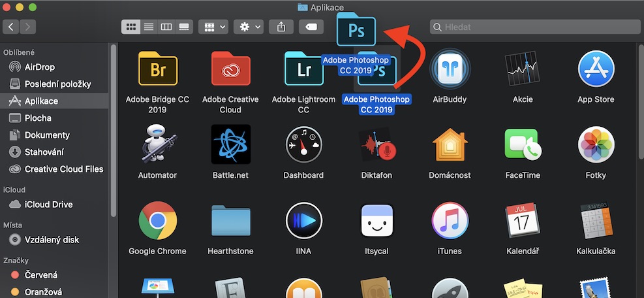Select the Kalkulačka app
Screen dimensions: 644x298
(596, 221)
